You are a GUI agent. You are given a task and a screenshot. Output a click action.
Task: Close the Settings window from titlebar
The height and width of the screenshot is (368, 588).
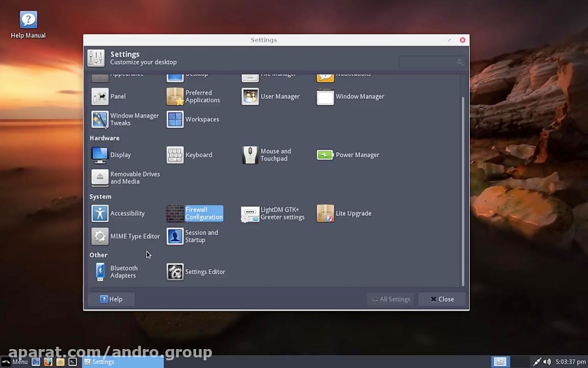tap(463, 40)
